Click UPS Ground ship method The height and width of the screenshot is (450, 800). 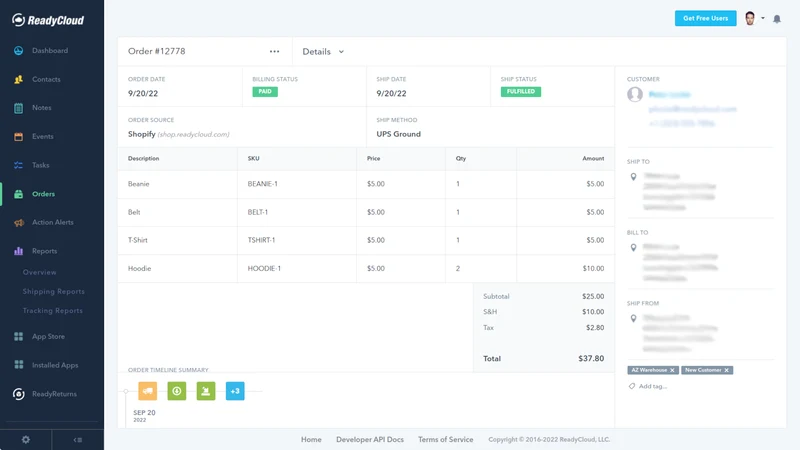(x=398, y=134)
